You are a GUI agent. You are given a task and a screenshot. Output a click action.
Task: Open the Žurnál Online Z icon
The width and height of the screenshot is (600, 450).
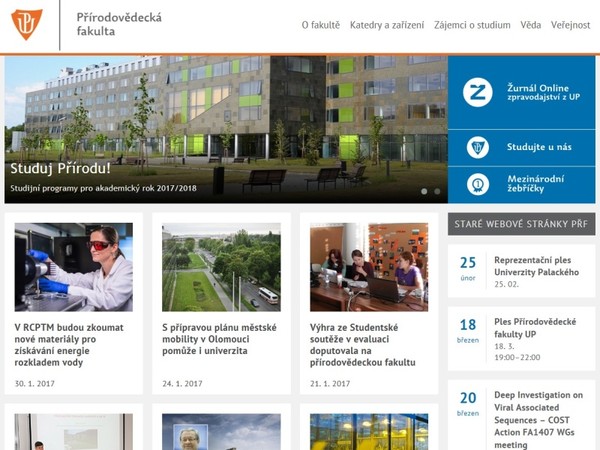point(478,92)
